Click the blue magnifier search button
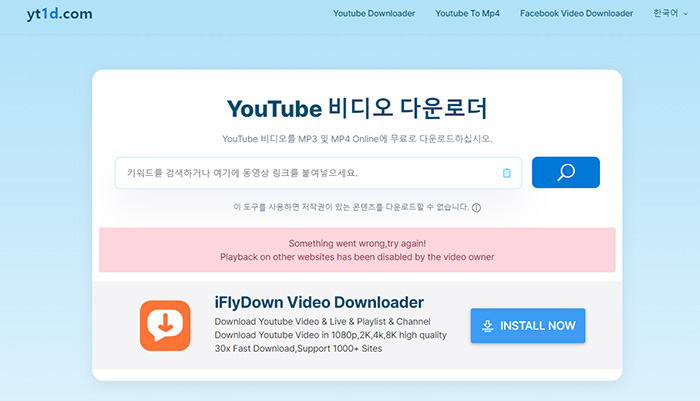Screen dimensions: 700x401 pyautogui.click(x=566, y=172)
